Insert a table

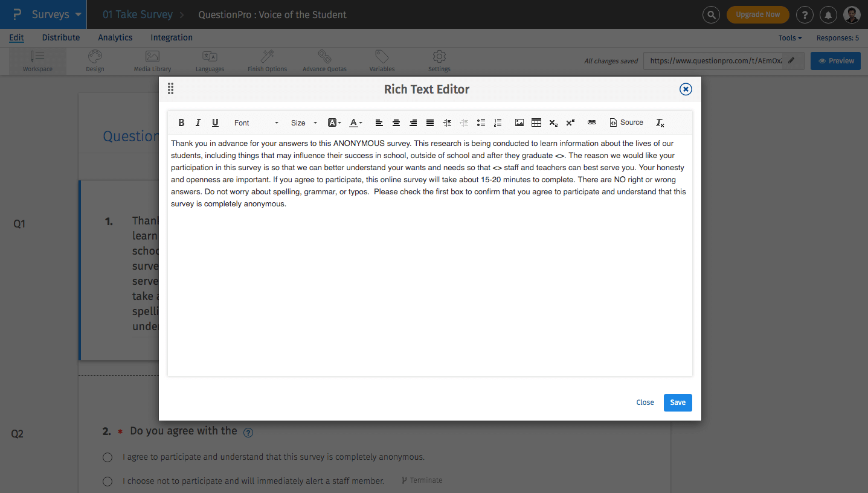(x=536, y=122)
